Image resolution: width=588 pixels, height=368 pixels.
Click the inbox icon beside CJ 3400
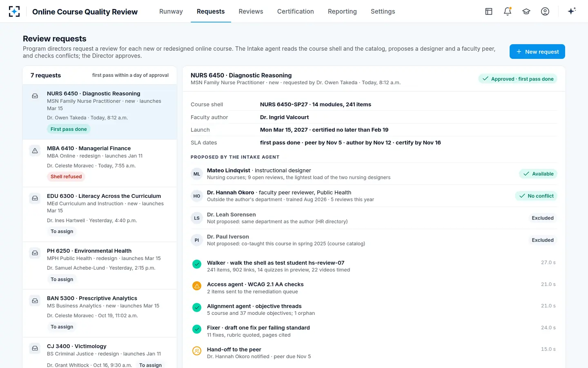coord(35,348)
